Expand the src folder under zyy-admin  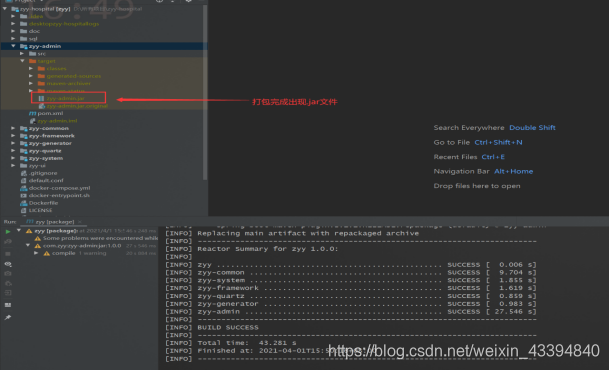22,53
